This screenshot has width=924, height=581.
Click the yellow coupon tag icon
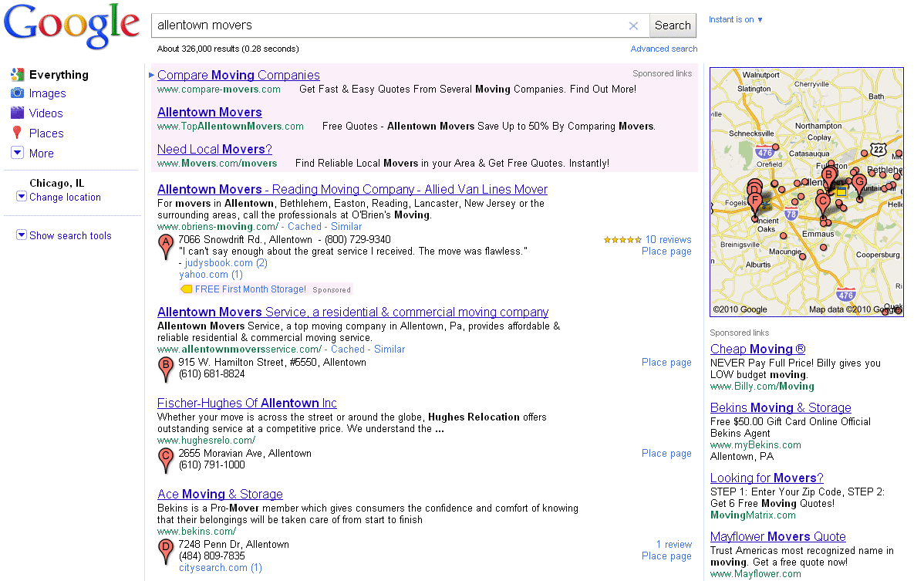click(x=186, y=289)
